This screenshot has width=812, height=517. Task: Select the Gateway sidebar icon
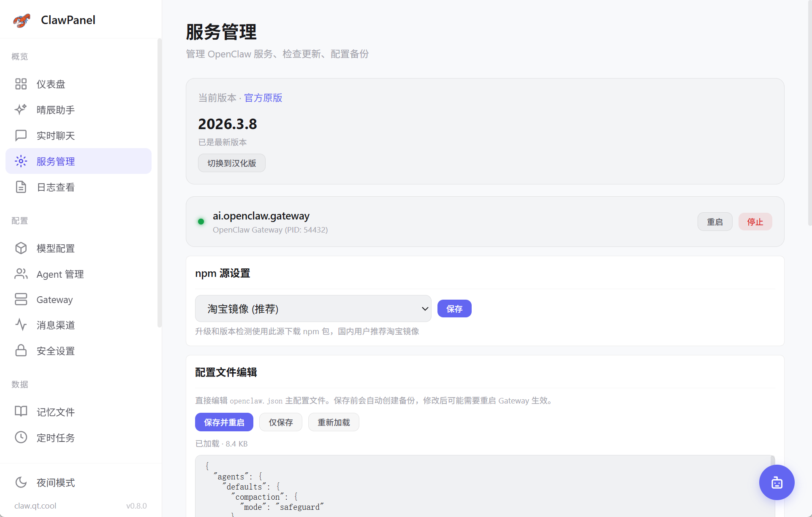point(21,299)
